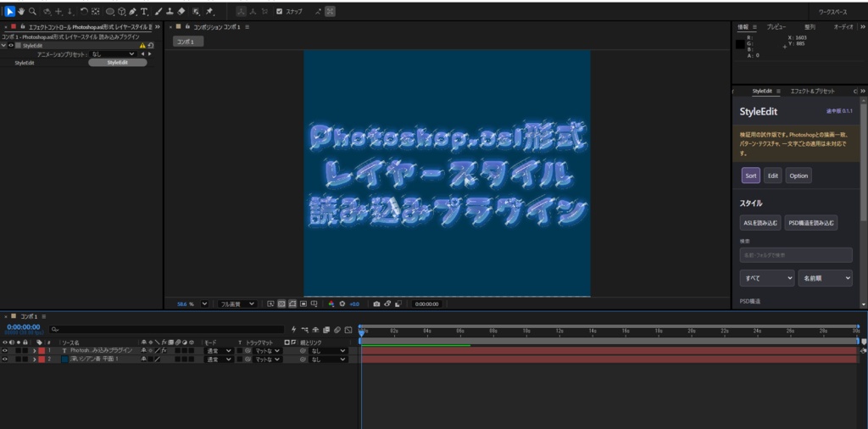Screen dimensions: 868x429
Task: Select the Clone Stamp tool
Action: coord(170,11)
